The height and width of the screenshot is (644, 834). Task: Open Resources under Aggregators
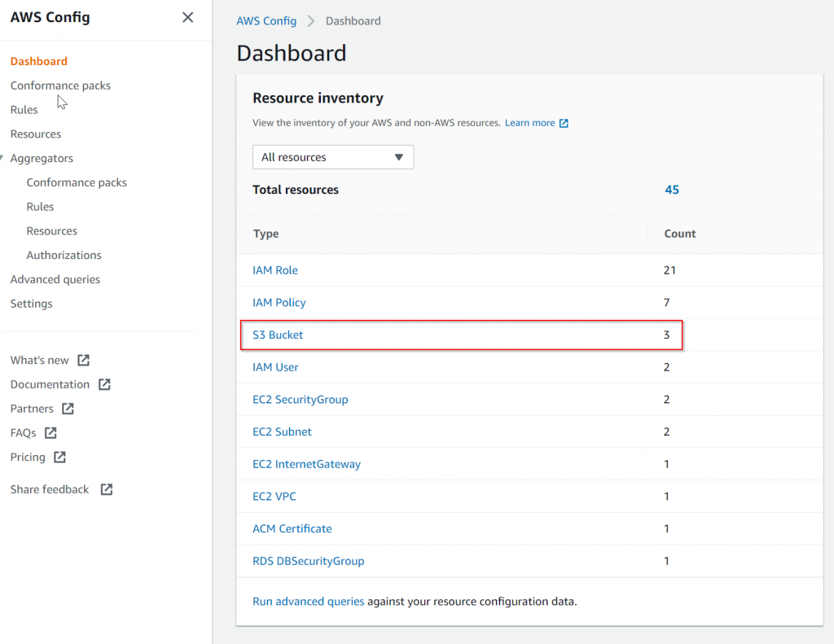[x=52, y=230]
